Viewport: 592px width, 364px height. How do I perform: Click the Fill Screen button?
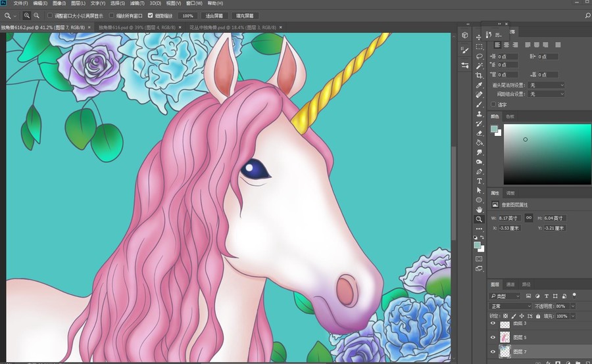point(245,16)
